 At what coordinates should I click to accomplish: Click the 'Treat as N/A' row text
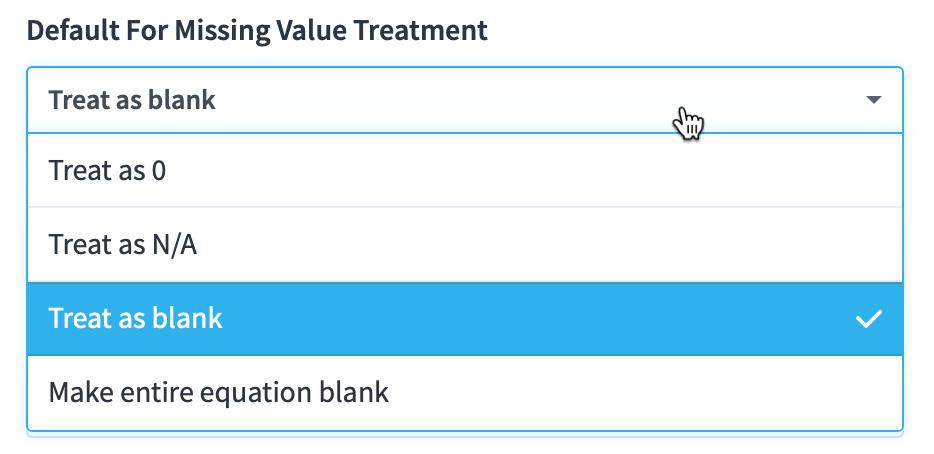point(123,244)
